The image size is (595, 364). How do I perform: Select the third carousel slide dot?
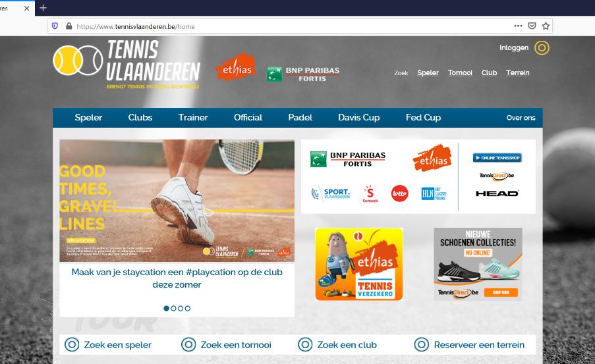click(181, 308)
